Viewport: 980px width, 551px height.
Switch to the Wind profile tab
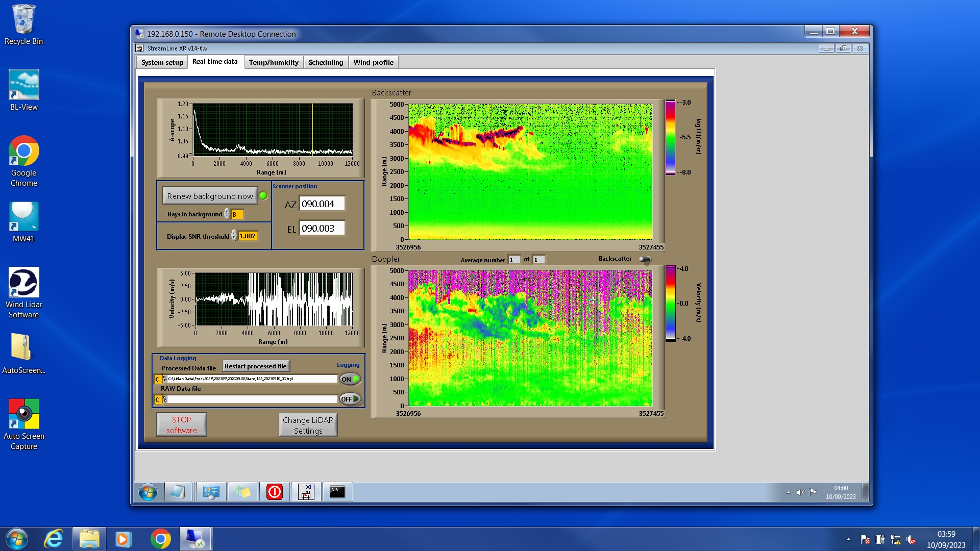click(x=373, y=62)
